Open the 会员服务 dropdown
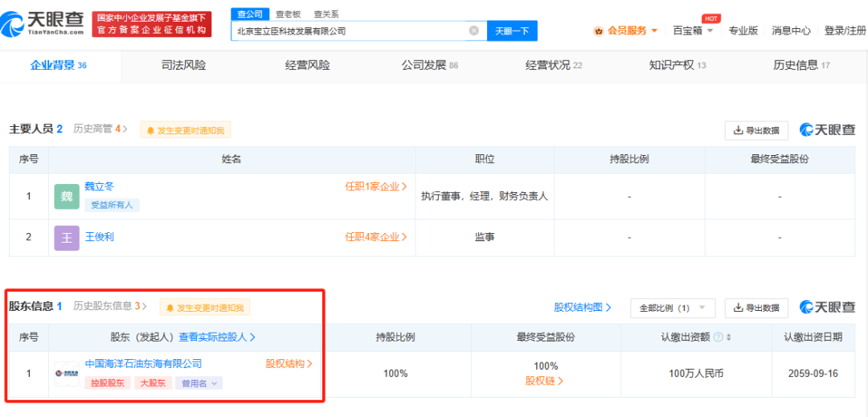This screenshot has width=868, height=417. 625,31
